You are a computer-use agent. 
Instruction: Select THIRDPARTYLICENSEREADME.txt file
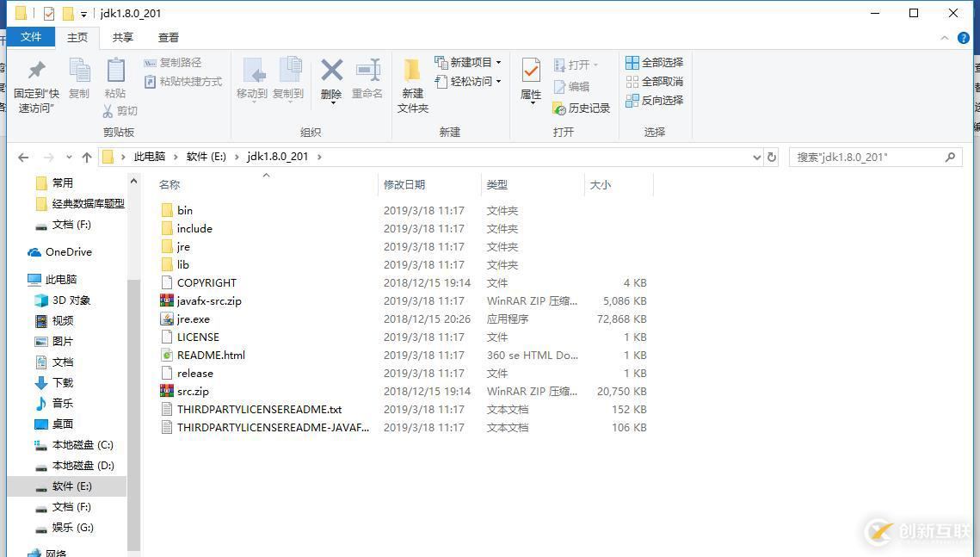point(251,410)
